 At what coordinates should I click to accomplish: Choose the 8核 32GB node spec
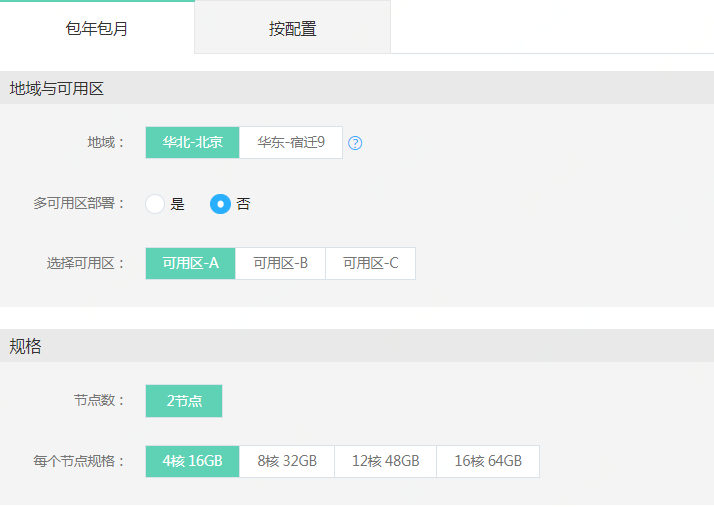287,461
